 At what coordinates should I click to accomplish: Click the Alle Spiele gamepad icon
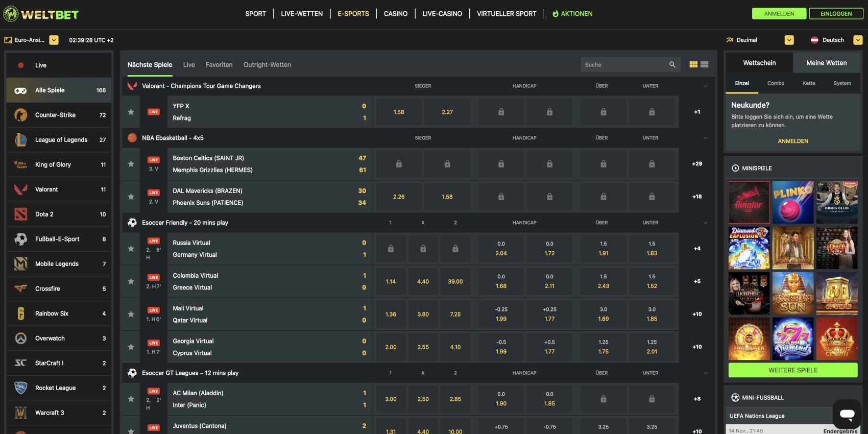pos(20,90)
